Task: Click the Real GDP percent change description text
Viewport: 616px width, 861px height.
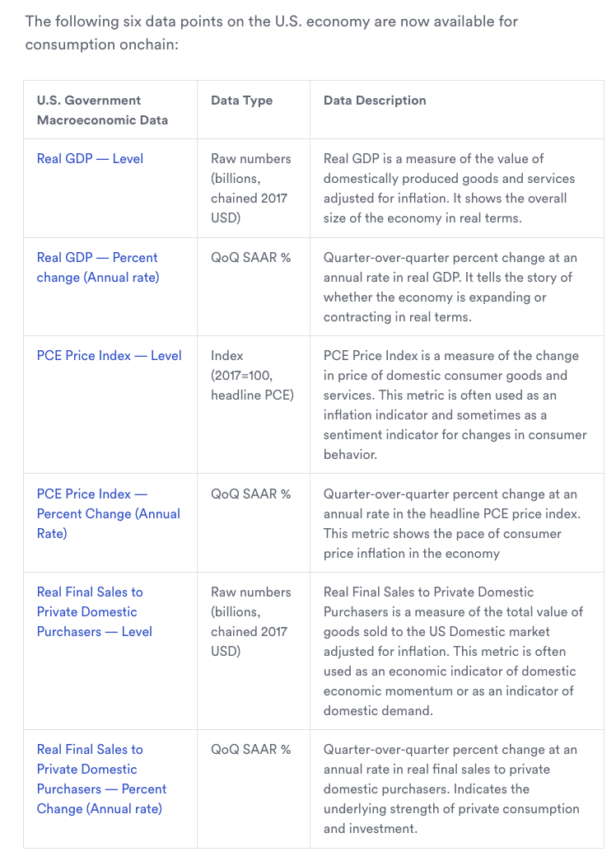Action: [x=447, y=287]
